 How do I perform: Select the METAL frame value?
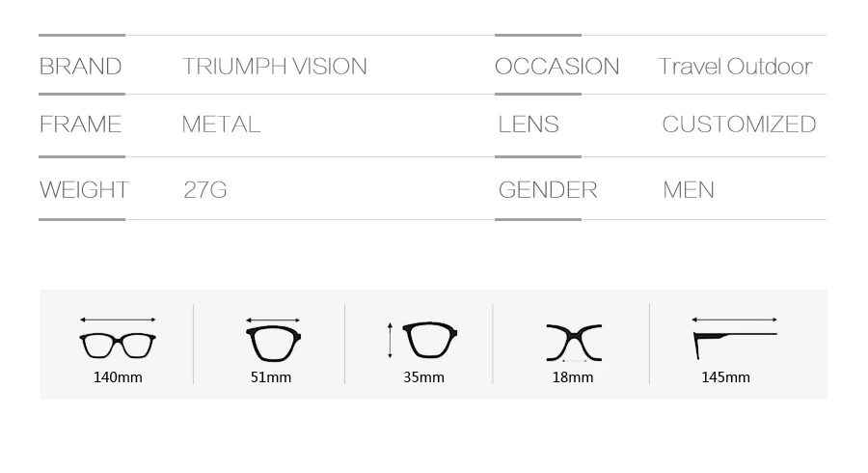[222, 125]
